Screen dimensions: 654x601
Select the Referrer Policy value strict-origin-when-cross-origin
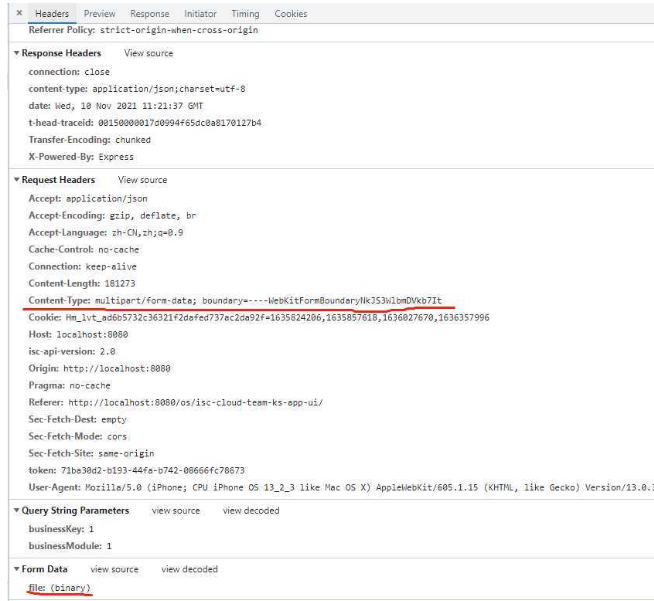[179, 30]
